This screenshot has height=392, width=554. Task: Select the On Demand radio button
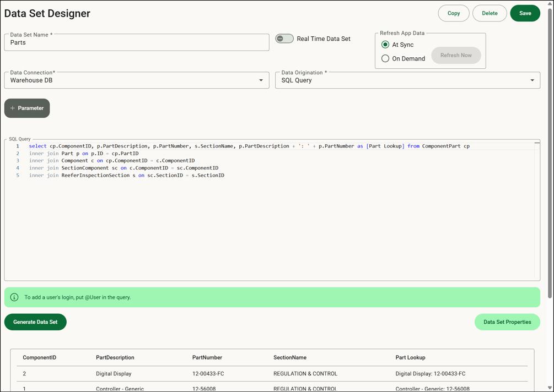click(x=385, y=58)
